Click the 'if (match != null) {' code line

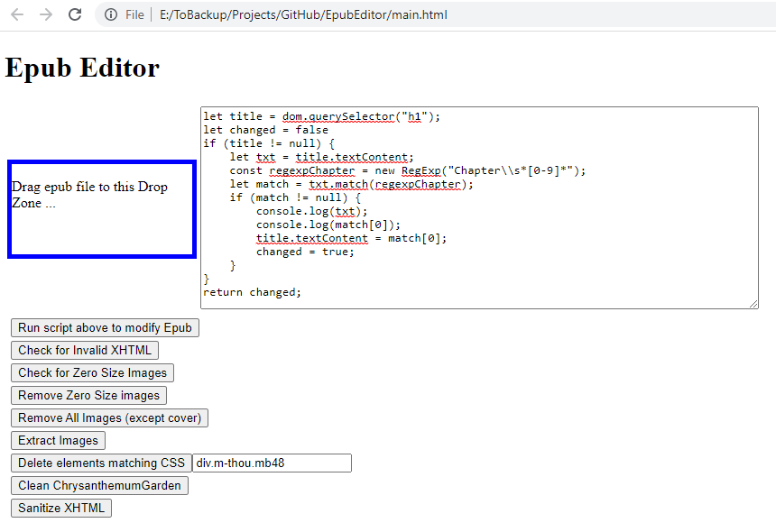click(295, 197)
